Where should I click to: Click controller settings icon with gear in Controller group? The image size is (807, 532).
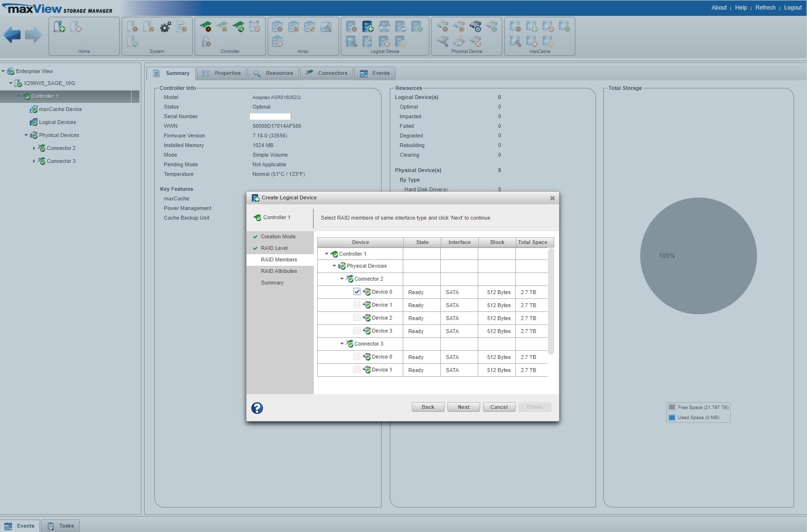tap(206, 26)
